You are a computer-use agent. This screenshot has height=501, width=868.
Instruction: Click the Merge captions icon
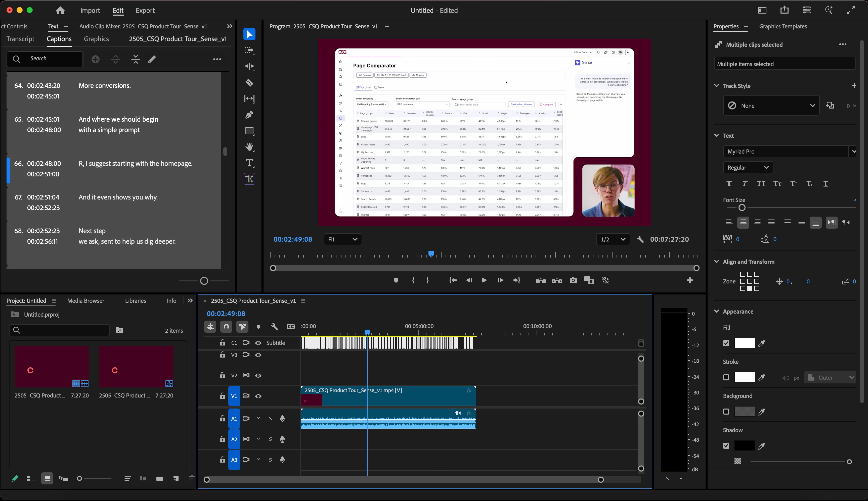136,59
